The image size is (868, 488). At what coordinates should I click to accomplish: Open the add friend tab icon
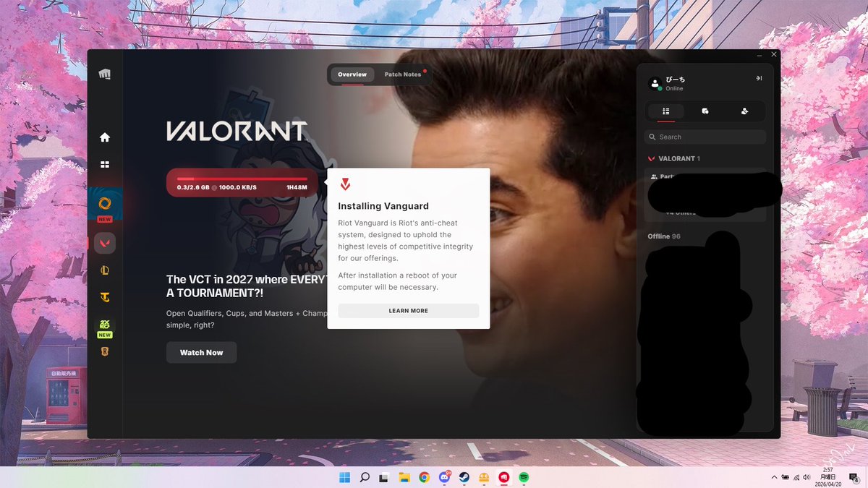(x=744, y=111)
